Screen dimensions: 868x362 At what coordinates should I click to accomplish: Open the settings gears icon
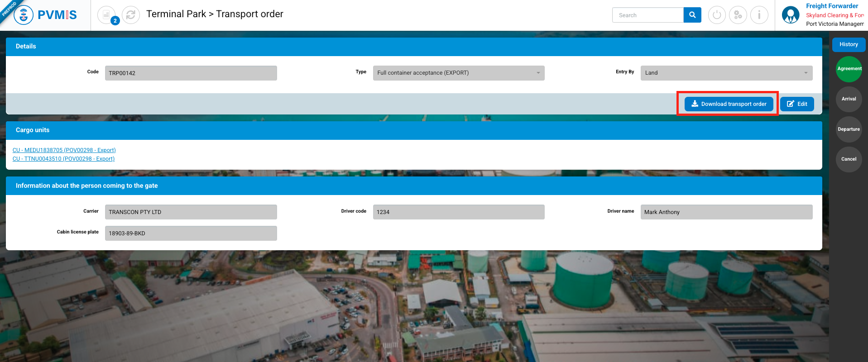click(x=738, y=15)
